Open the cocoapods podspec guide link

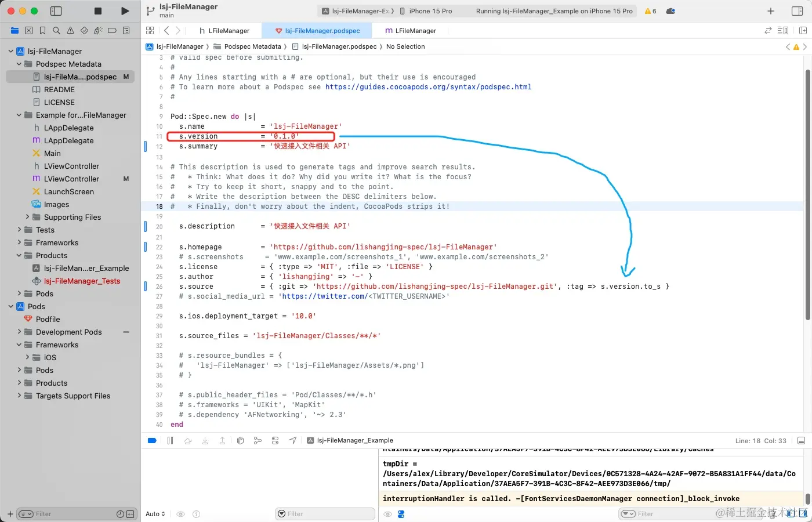[428, 87]
